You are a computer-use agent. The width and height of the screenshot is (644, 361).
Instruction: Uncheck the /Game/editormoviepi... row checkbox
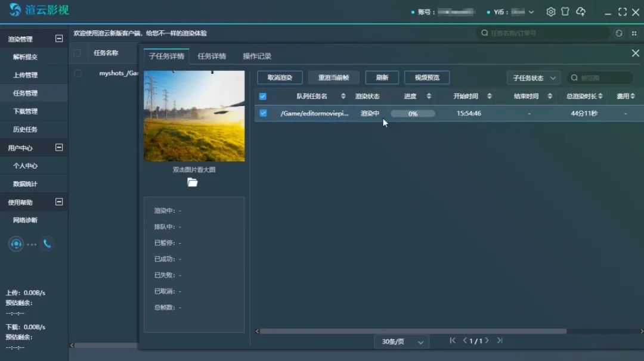click(263, 113)
